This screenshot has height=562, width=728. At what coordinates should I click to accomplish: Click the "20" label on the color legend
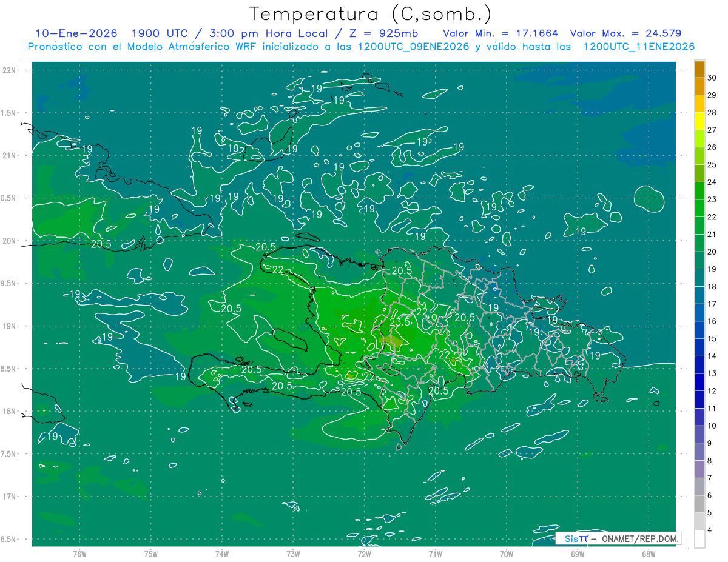pos(712,252)
